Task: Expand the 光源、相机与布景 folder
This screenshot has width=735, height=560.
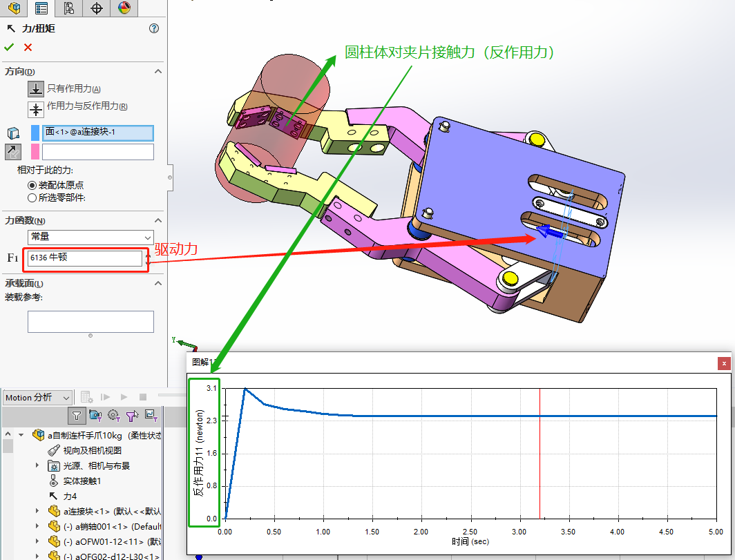Action: [x=37, y=465]
